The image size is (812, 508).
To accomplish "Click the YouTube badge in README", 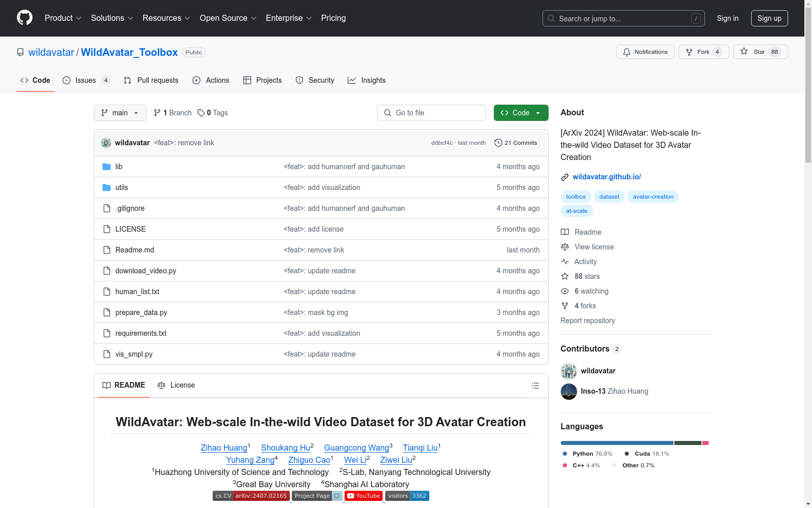I will click(363, 496).
